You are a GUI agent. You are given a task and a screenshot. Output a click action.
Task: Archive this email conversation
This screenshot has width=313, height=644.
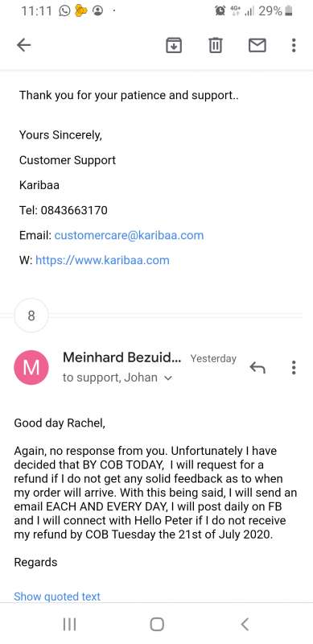click(x=174, y=45)
